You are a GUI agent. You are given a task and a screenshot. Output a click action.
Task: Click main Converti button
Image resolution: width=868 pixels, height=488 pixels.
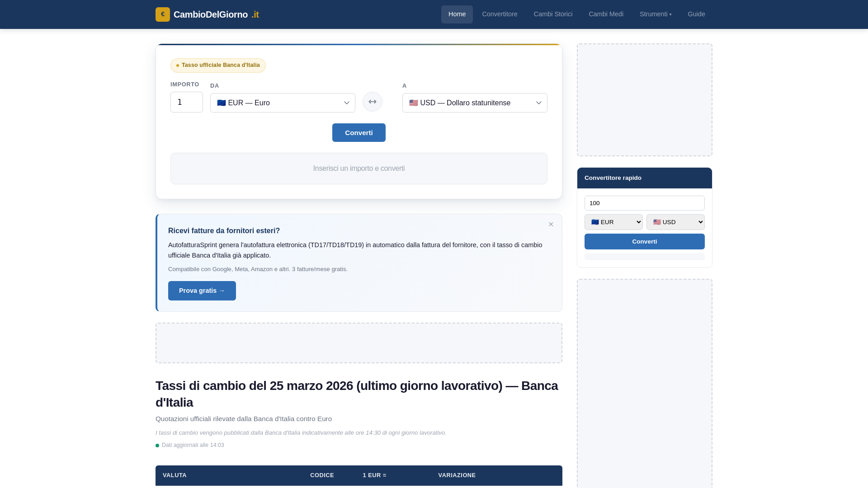359,133
